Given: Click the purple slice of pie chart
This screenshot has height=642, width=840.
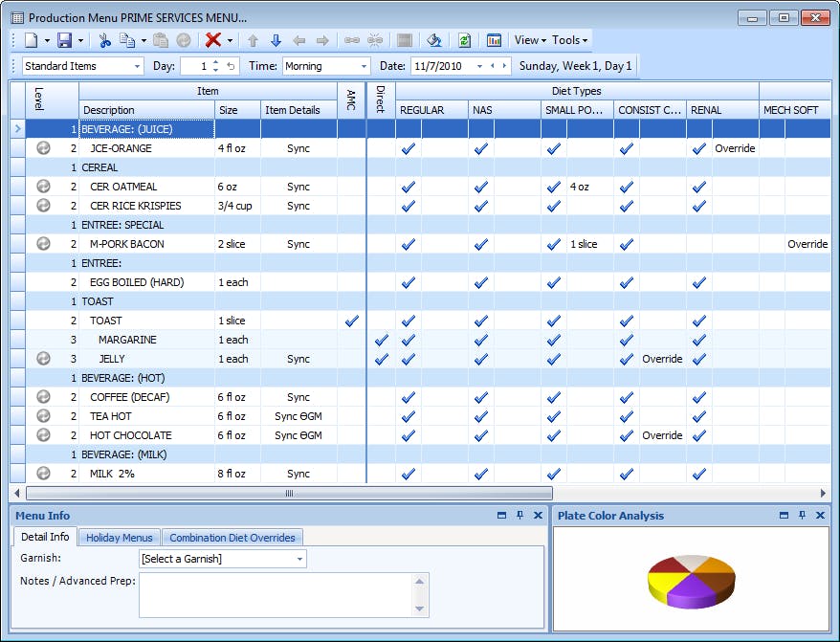Looking at the screenshot, I should coord(694,593).
